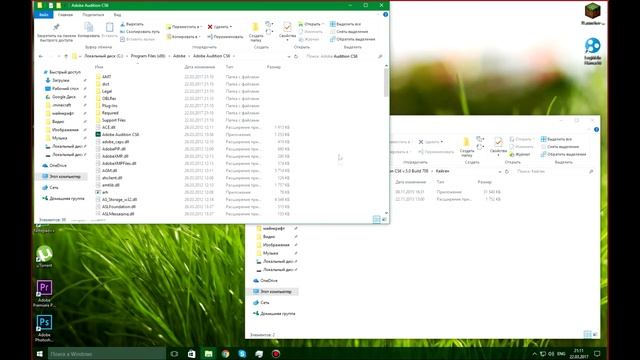
Task: Open Переместить в dropdown in Audition window
Action: pos(183,27)
